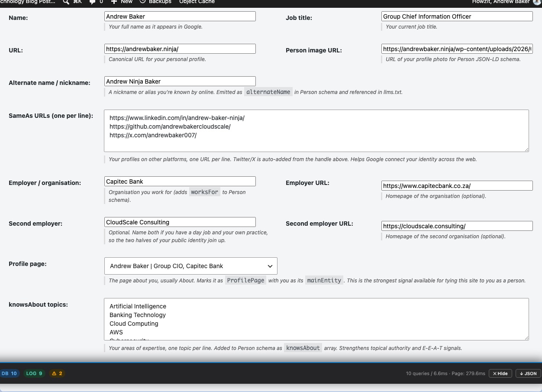Click Artificial Intelligence in knowsAbout topics
Viewport: 542px width, 392px height.
(x=138, y=306)
